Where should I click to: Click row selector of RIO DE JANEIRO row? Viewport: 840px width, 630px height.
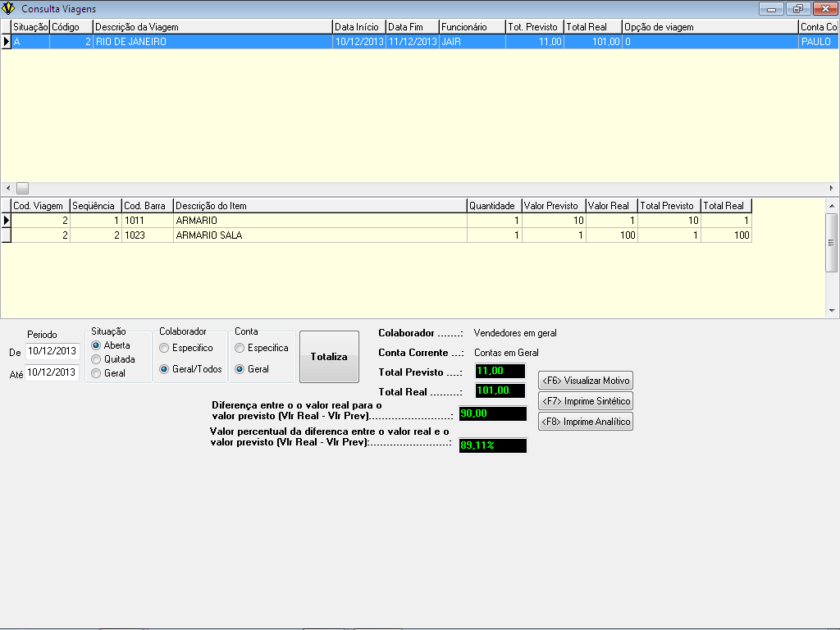click(x=6, y=42)
